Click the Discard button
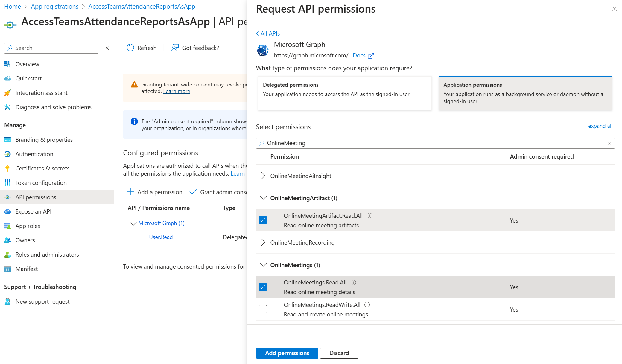 [339, 353]
